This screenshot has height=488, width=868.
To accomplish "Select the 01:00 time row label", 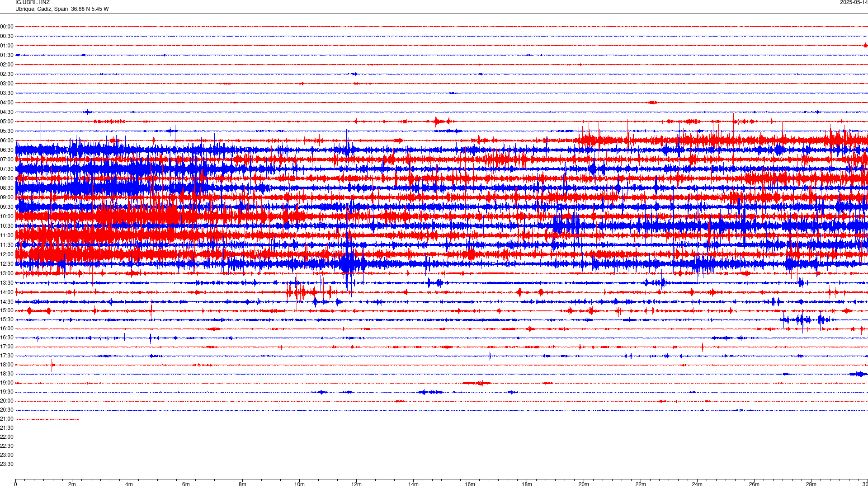I will (7, 46).
